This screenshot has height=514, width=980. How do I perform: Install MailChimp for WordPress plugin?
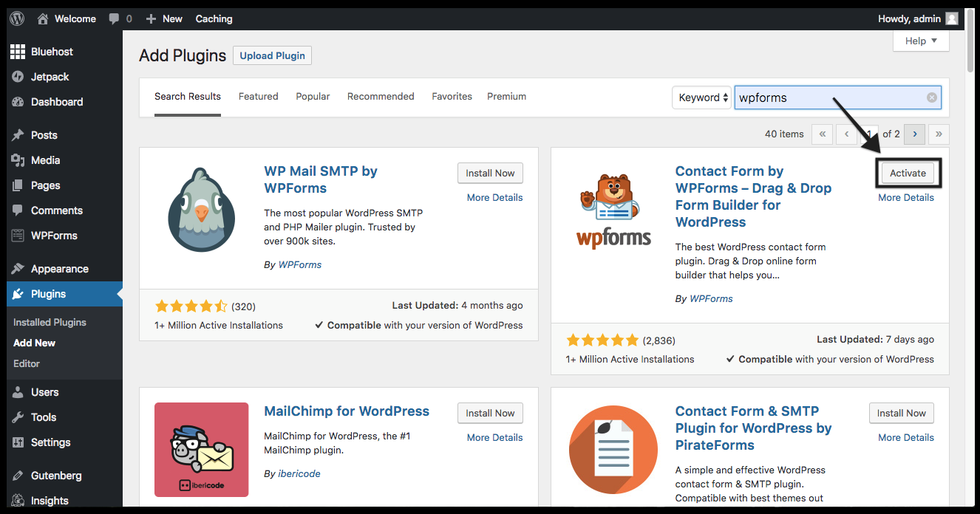point(490,413)
